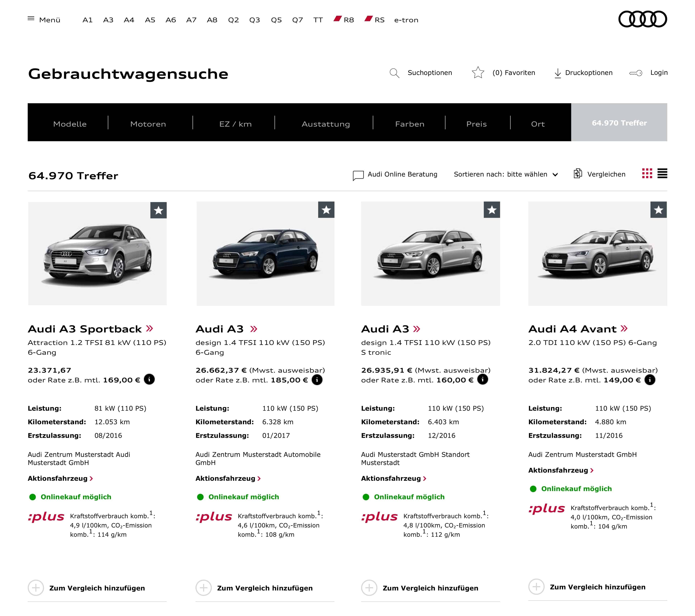Click the red R8 flag icon

coord(337,19)
